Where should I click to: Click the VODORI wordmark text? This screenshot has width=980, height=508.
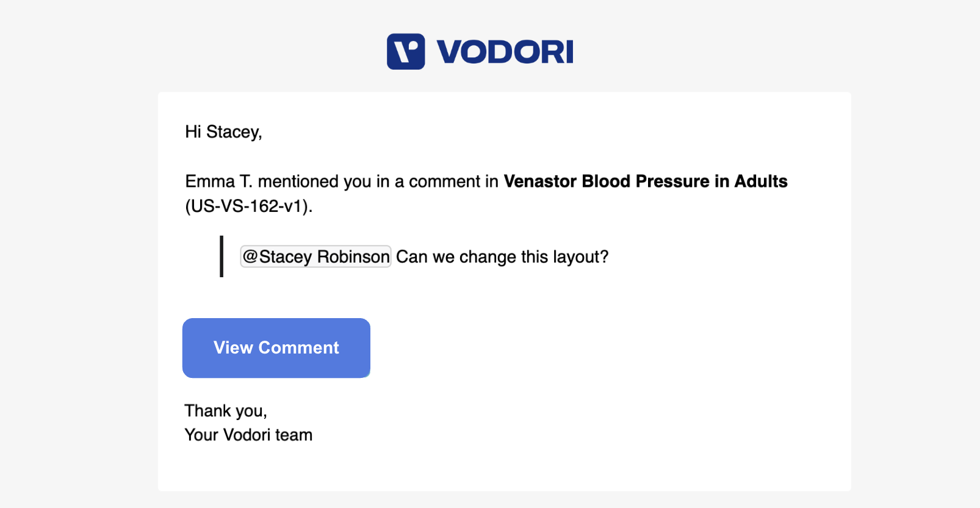[505, 52]
